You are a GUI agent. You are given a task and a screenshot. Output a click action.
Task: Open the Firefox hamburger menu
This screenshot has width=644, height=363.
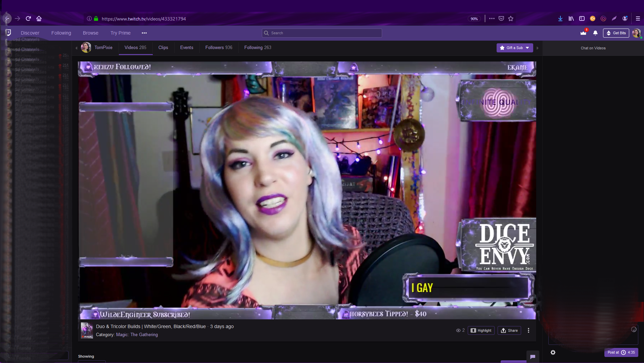(x=638, y=19)
